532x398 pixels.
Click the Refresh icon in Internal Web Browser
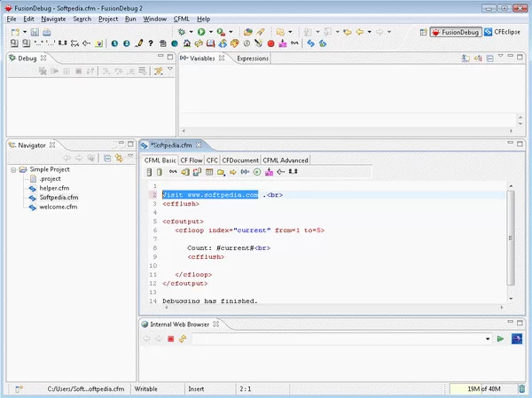(x=183, y=339)
